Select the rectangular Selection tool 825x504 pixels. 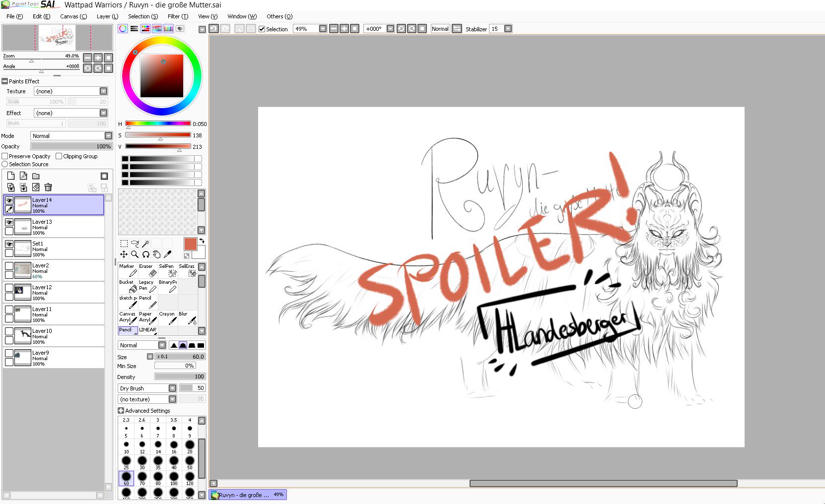click(x=124, y=244)
